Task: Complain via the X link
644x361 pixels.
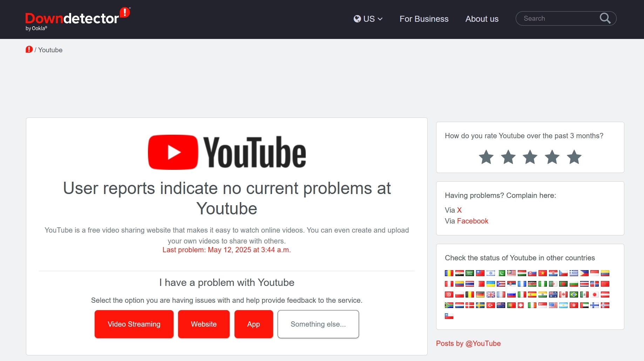Action: point(459,210)
